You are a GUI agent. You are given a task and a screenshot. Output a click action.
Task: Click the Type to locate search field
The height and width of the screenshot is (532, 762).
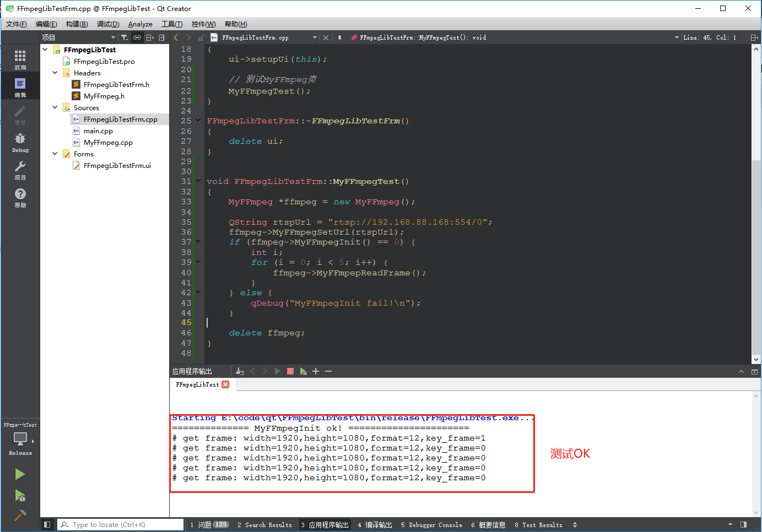click(121, 524)
